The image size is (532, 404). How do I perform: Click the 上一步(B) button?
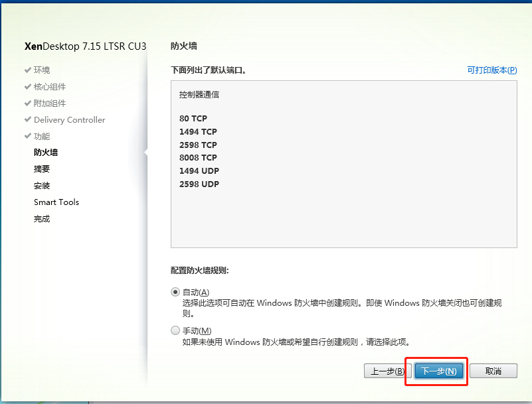(x=387, y=371)
